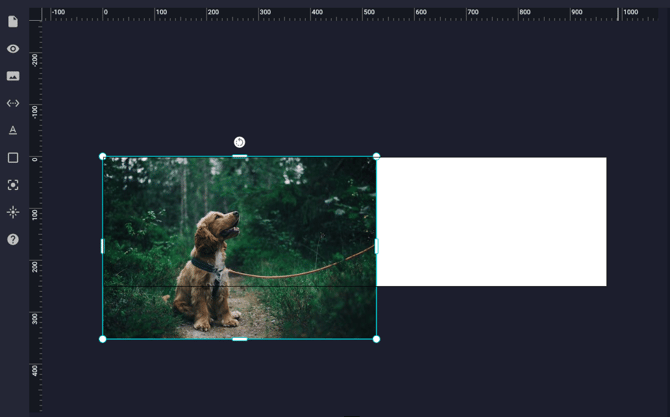Click the rotate handle above the dog image
670x417 pixels.
click(x=239, y=142)
